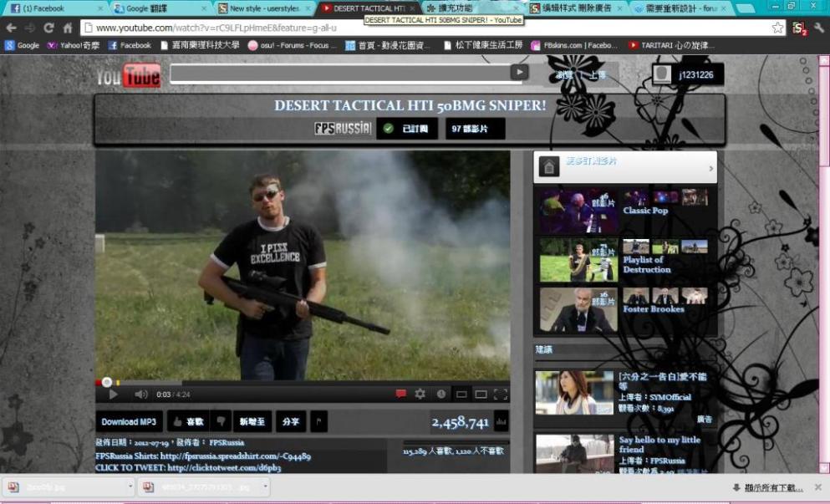Switch to the 擴充功能 tab
The width and height of the screenshot is (830, 504).
click(x=473, y=8)
